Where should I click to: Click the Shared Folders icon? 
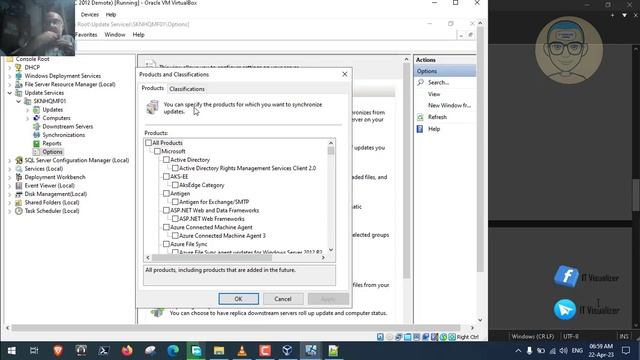click(18, 202)
